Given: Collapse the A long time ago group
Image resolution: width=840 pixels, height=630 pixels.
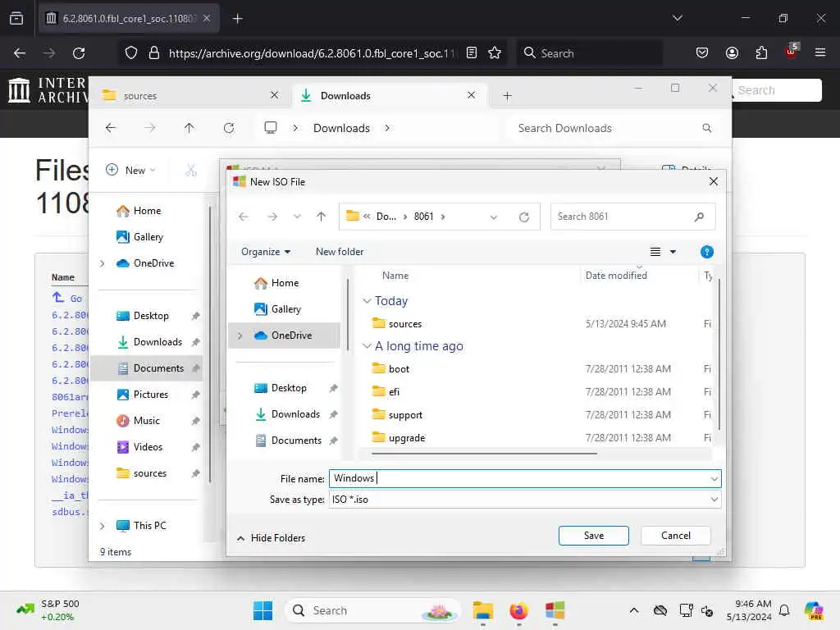Looking at the screenshot, I should (367, 346).
